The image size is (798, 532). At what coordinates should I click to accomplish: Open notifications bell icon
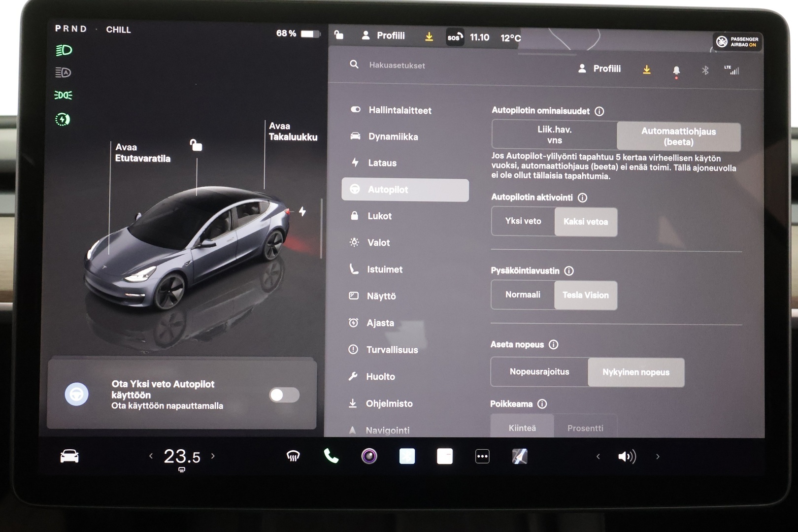pos(676,71)
